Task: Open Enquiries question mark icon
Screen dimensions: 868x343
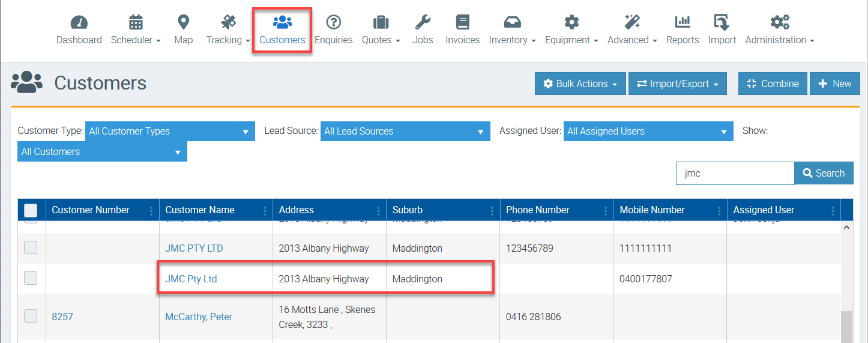Action: click(x=333, y=23)
